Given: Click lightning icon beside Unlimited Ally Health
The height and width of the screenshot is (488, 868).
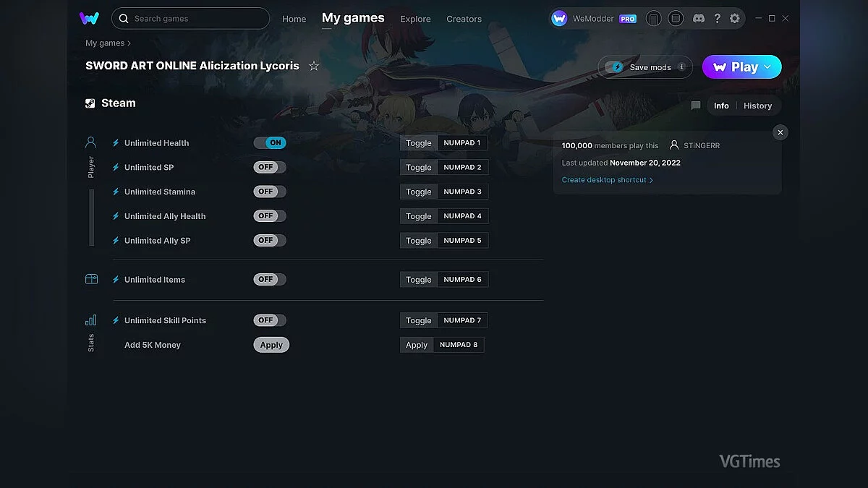Looking at the screenshot, I should click(116, 216).
